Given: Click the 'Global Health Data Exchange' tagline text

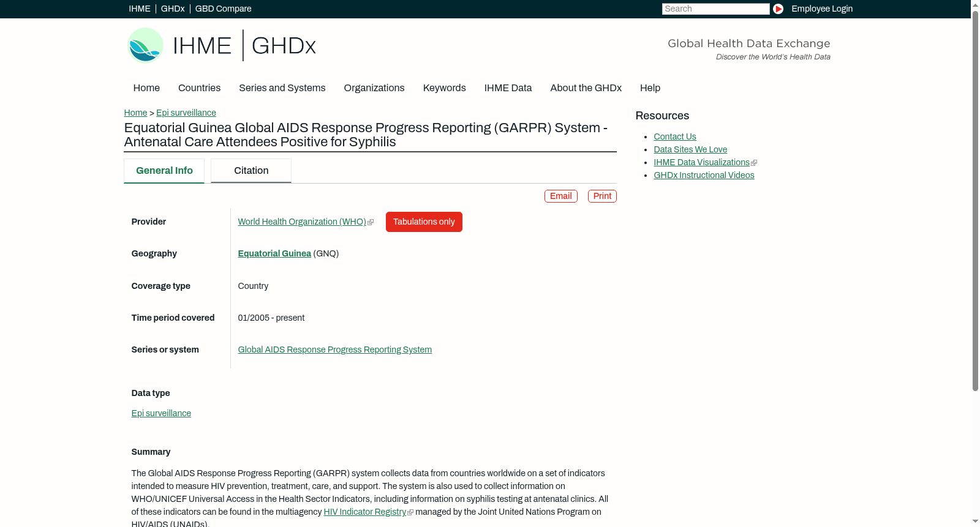Looking at the screenshot, I should point(748,43).
